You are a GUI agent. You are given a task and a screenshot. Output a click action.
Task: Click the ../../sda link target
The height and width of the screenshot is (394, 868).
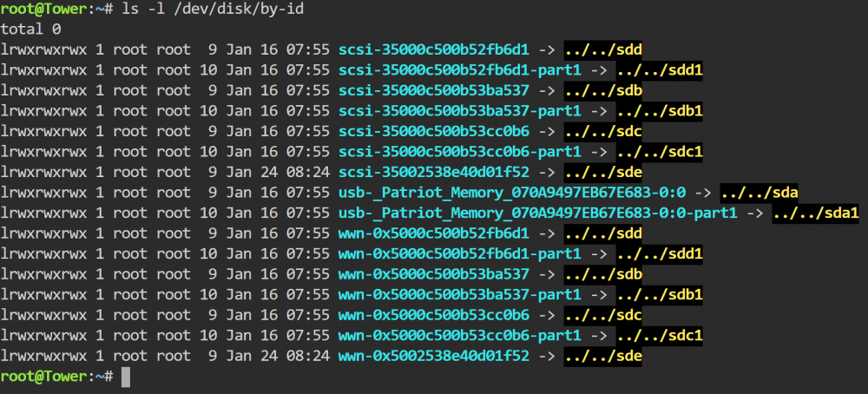(759, 194)
